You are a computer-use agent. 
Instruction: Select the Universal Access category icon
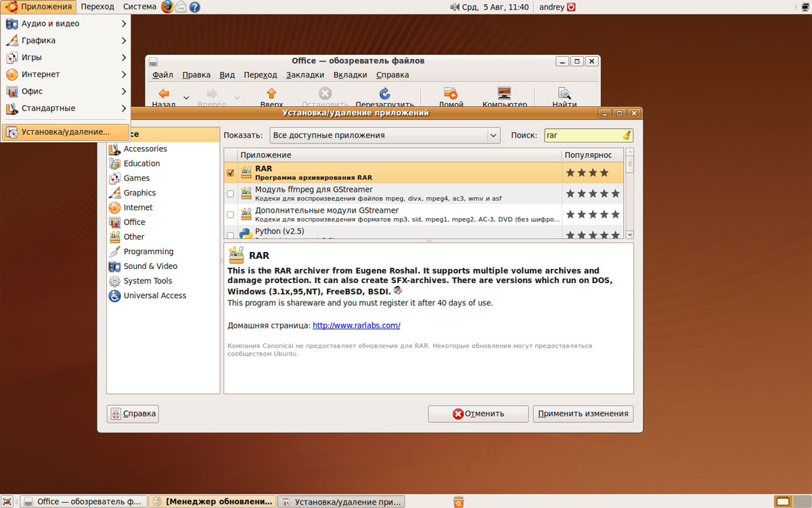pyautogui.click(x=114, y=296)
